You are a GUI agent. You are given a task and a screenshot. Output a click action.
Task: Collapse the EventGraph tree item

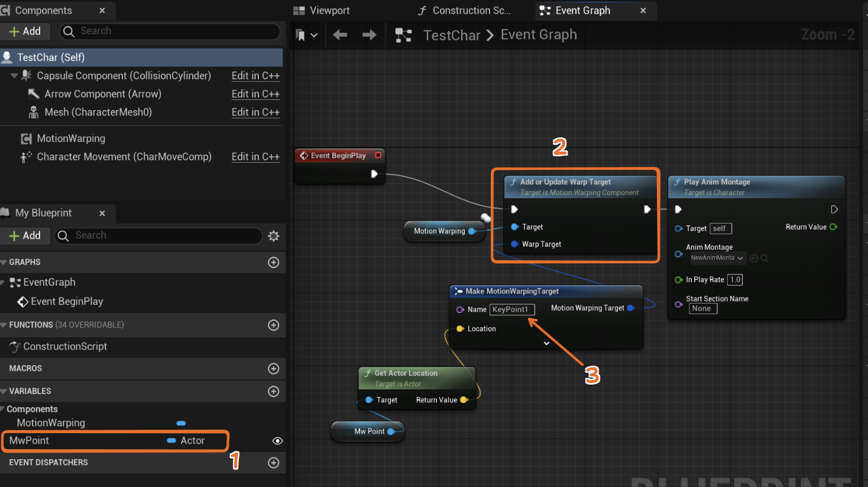(x=4, y=282)
